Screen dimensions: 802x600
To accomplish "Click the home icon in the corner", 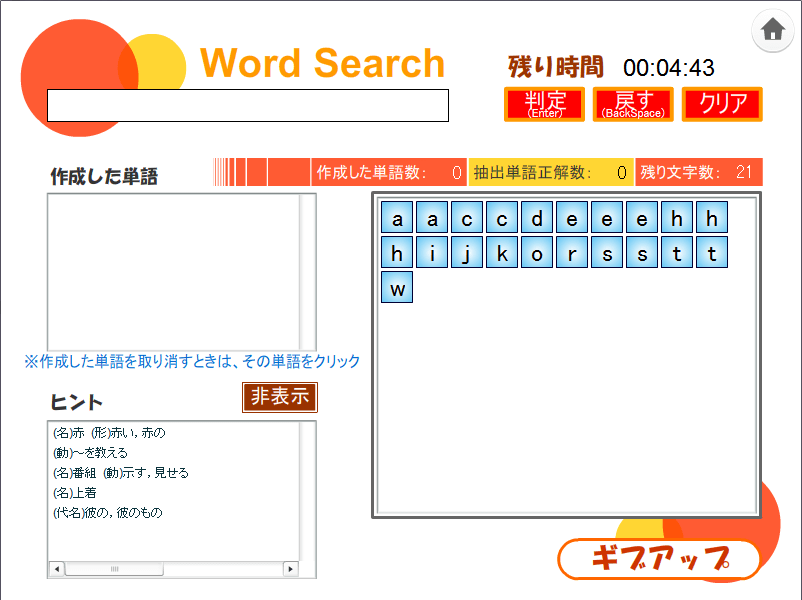I will 772,31.
